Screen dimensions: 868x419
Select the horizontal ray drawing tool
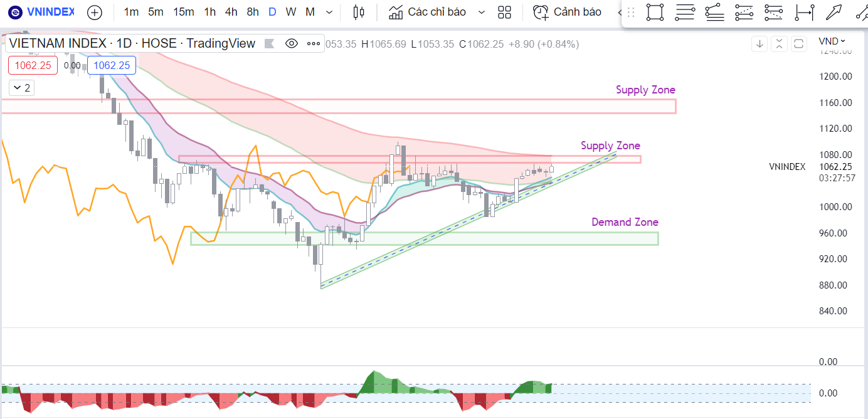point(714,12)
